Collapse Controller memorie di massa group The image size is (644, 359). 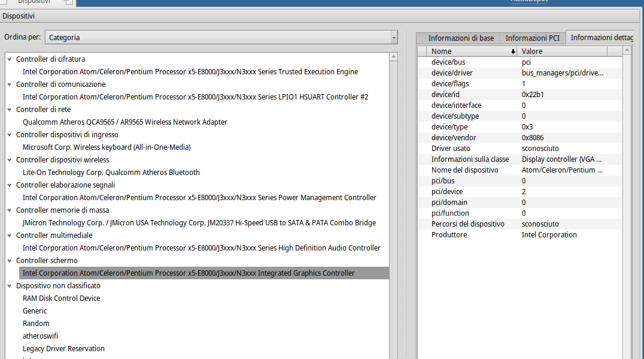click(10, 210)
